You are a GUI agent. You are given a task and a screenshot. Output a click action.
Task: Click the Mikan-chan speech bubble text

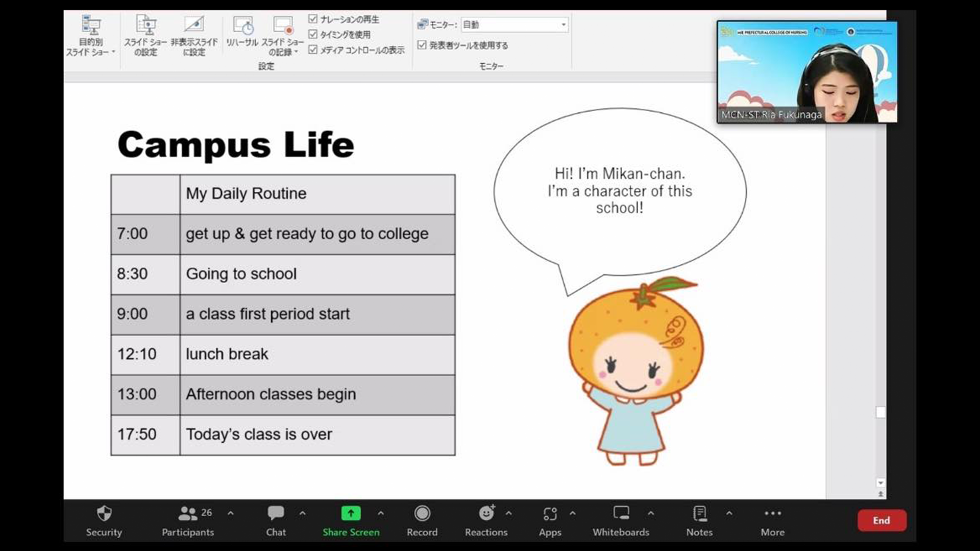(x=620, y=191)
